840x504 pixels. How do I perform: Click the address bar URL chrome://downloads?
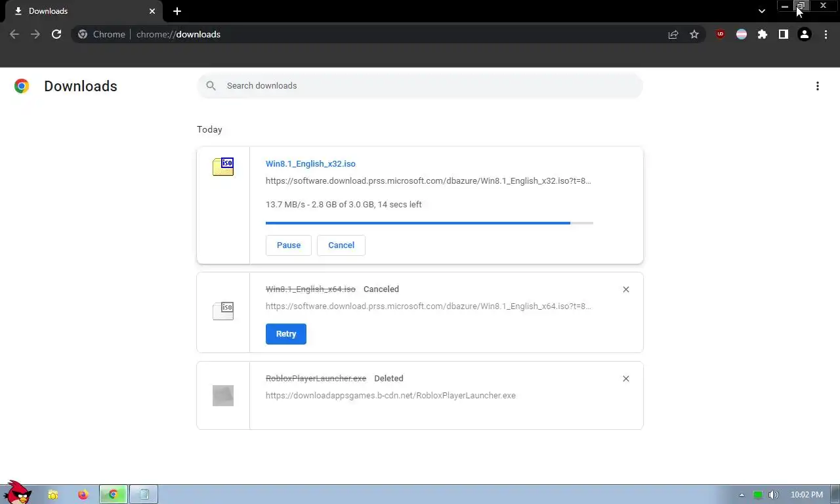178,34
